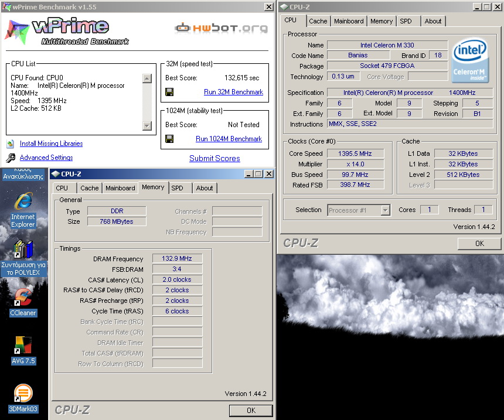Open Install Missing Libraries link

pos(52,144)
